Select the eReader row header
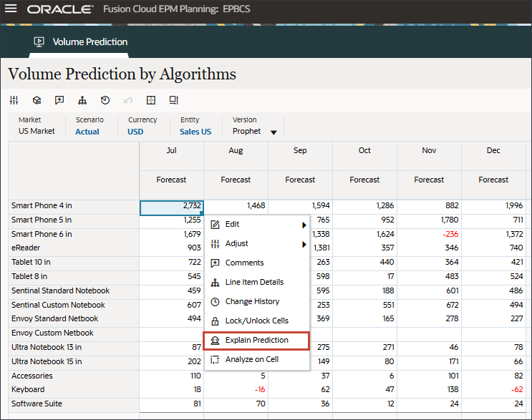The image size is (532, 420). click(74, 248)
